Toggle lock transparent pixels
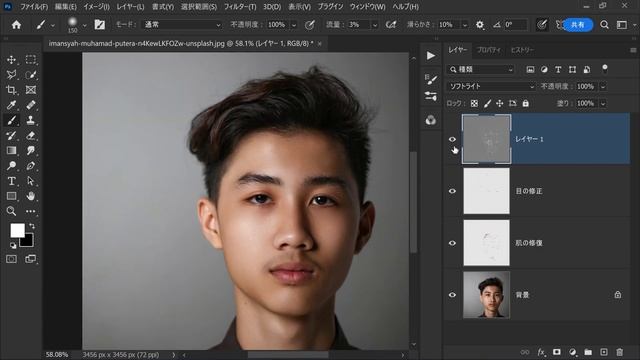 pos(474,103)
